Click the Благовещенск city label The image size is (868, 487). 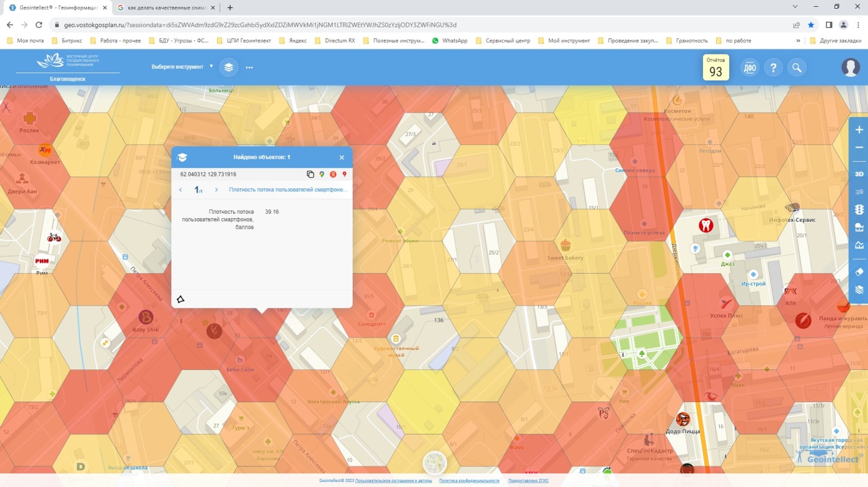click(68, 79)
